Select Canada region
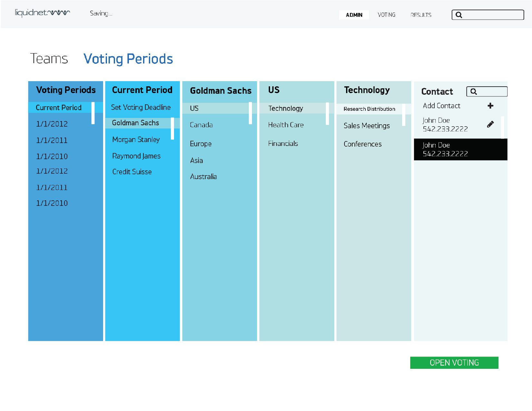 point(201,125)
